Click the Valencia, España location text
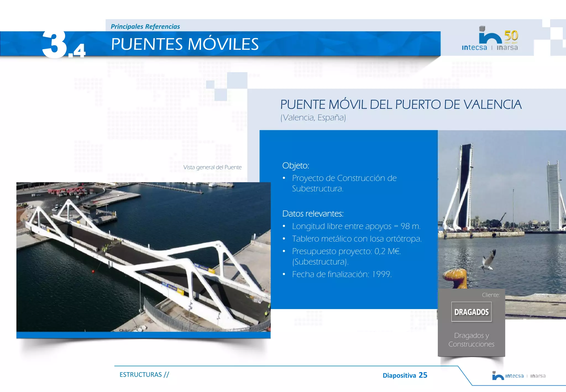 (x=313, y=117)
